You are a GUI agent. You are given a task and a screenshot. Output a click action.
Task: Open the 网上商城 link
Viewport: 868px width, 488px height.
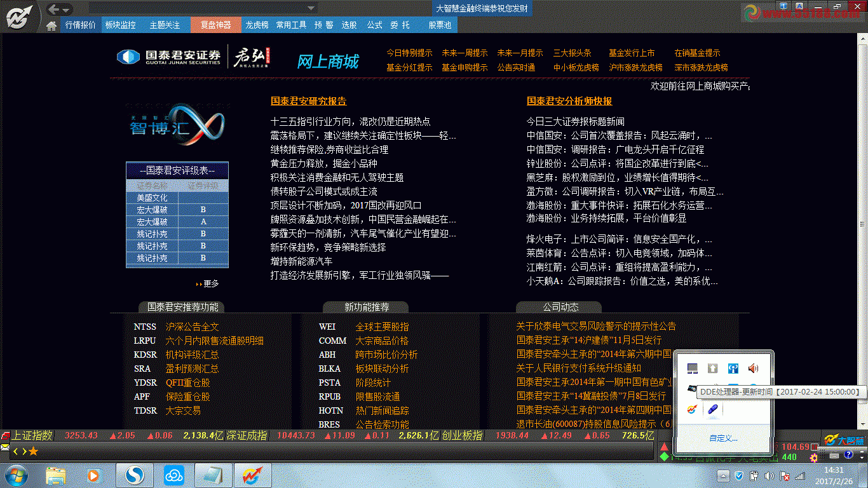[328, 62]
